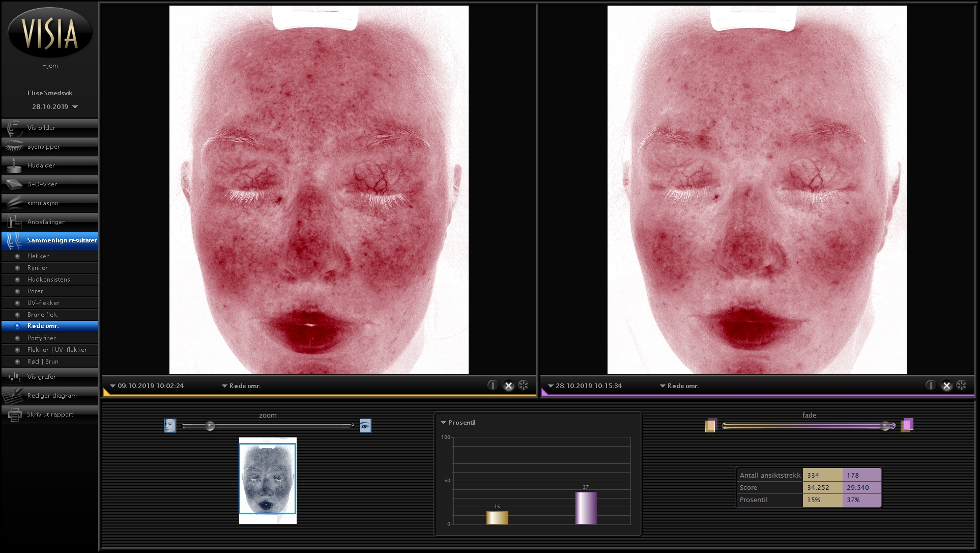The image size is (980, 553).
Task: Click feature count 334 cell
Action: pyautogui.click(x=823, y=475)
